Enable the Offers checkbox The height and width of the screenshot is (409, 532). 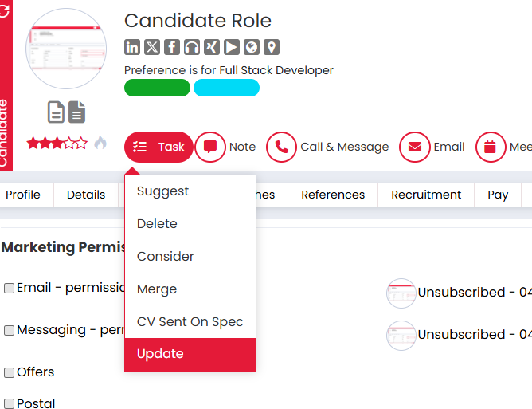[10, 372]
